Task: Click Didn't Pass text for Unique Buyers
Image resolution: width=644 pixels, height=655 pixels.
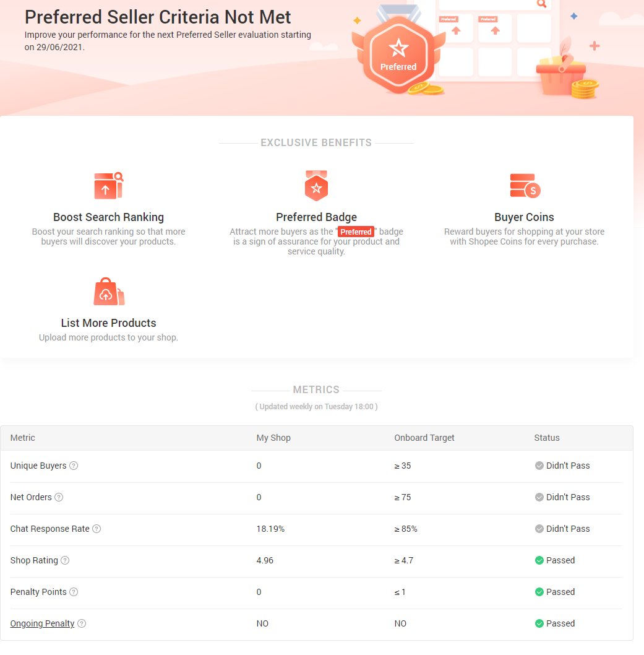Action: [568, 466]
